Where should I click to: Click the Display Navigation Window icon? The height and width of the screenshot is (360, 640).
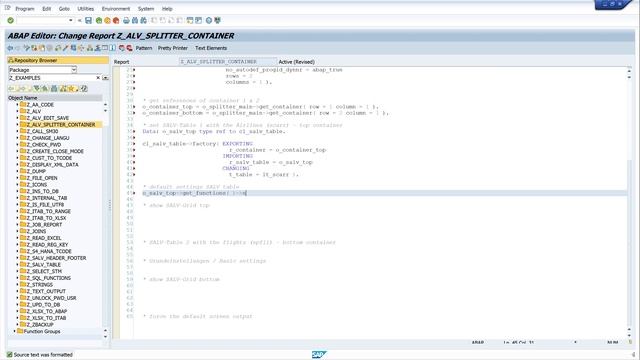click(98, 48)
